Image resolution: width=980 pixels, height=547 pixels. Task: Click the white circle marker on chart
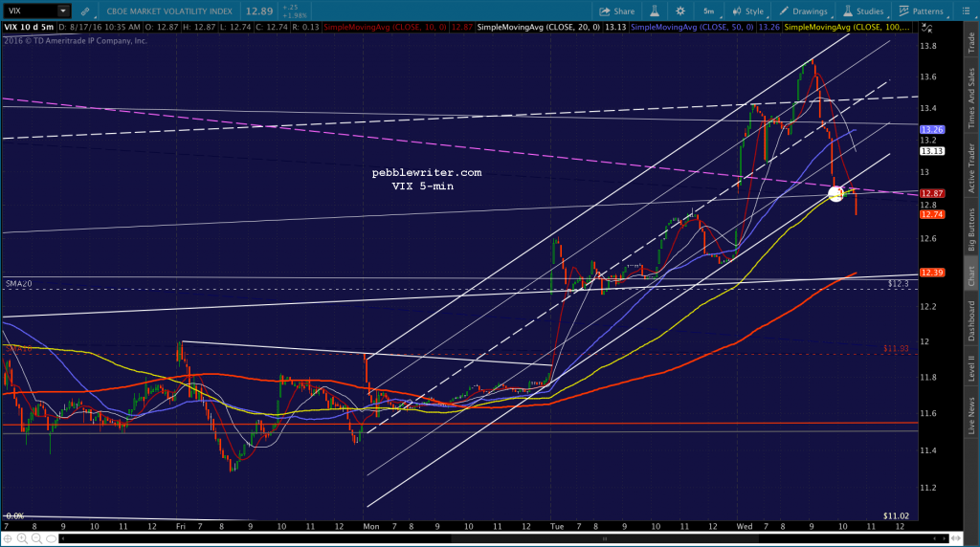coord(835,193)
